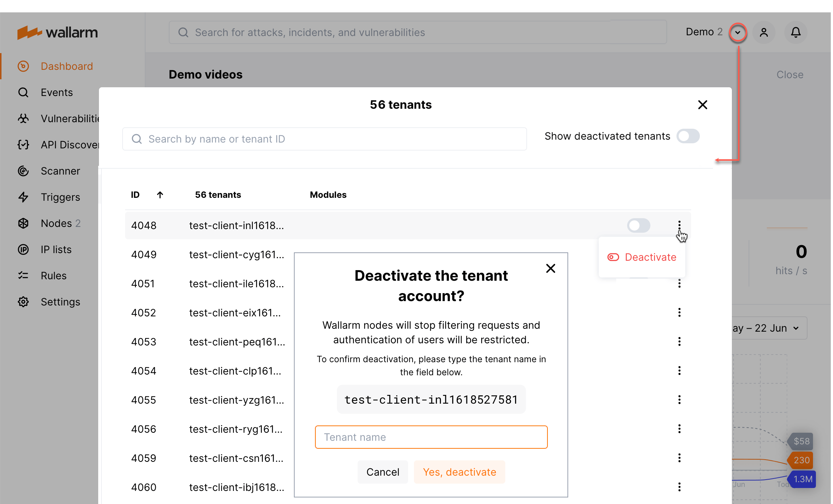Click the Wallarm logo
Viewport: 833px width, 504px height.
(x=57, y=32)
